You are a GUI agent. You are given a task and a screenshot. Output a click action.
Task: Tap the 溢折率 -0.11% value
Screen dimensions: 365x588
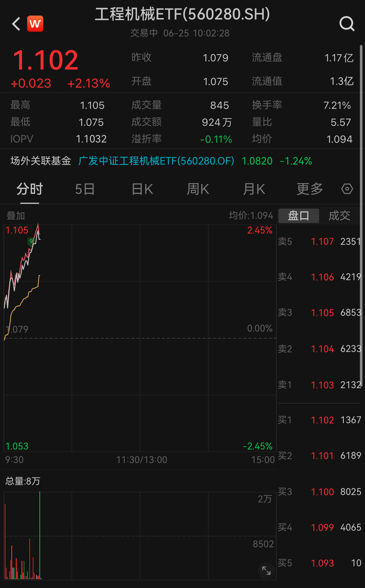[216, 139]
